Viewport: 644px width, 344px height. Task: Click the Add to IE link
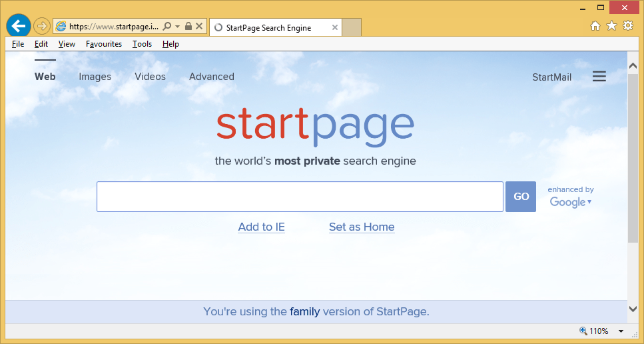point(262,227)
